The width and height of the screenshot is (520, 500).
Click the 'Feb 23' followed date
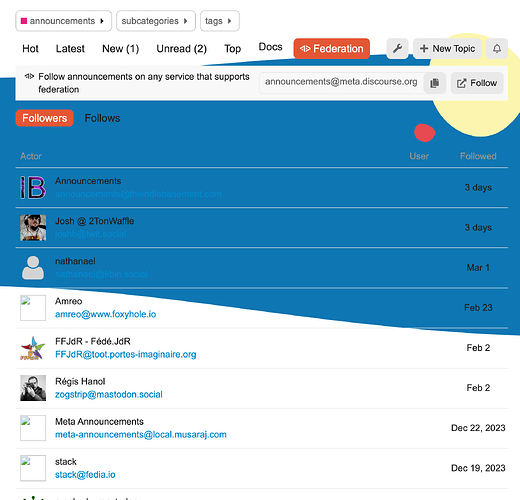click(x=478, y=308)
